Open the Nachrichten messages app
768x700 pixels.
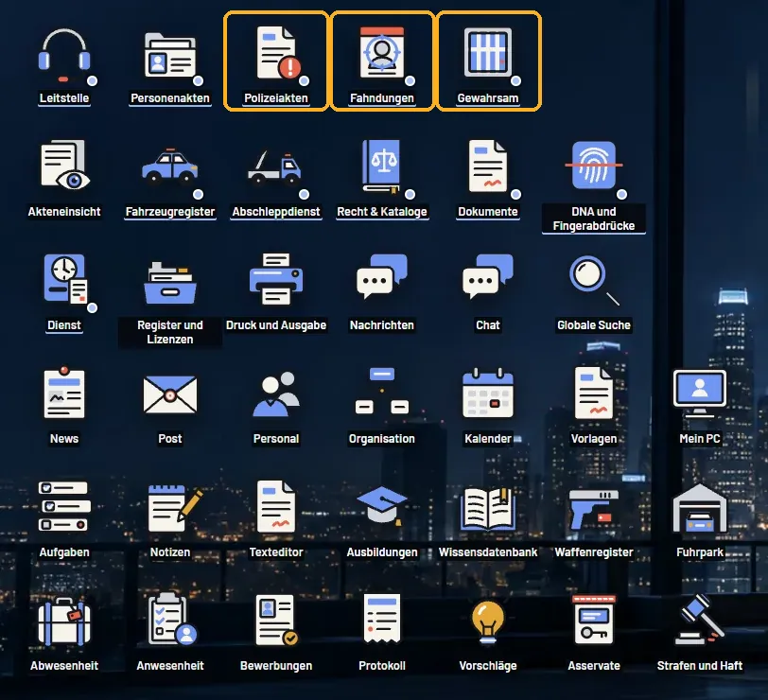click(382, 277)
